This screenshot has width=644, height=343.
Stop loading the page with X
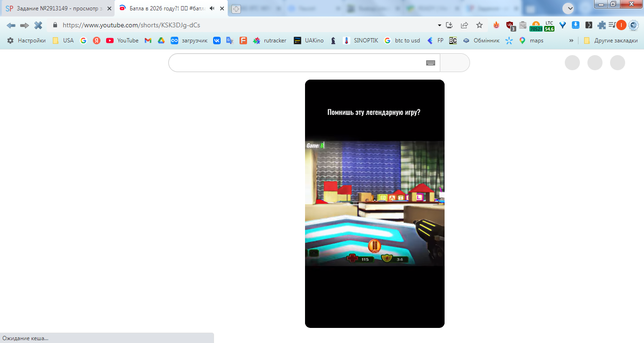[x=38, y=25]
